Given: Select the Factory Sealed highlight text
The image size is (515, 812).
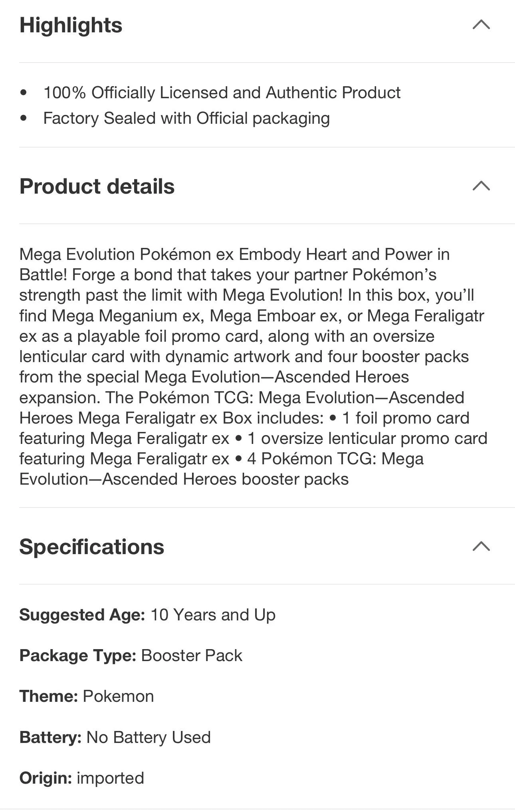Looking at the screenshot, I should click(186, 119).
